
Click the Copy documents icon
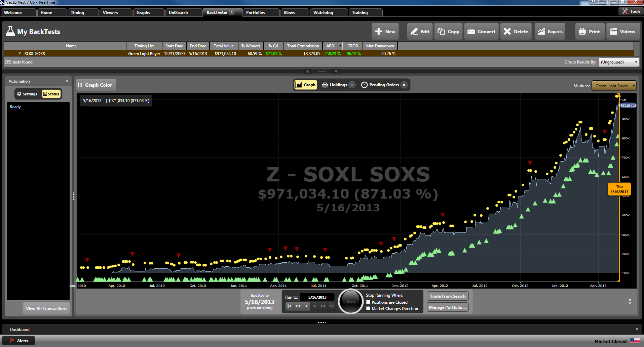click(x=441, y=31)
